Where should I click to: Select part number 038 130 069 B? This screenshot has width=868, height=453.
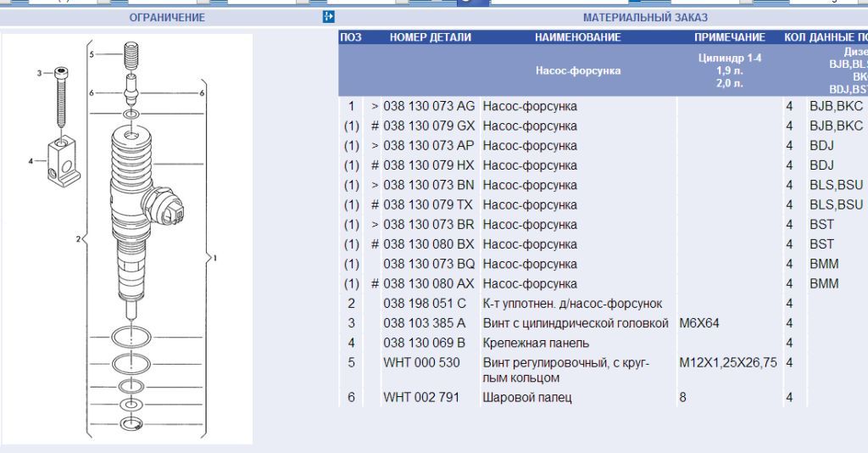424,343
